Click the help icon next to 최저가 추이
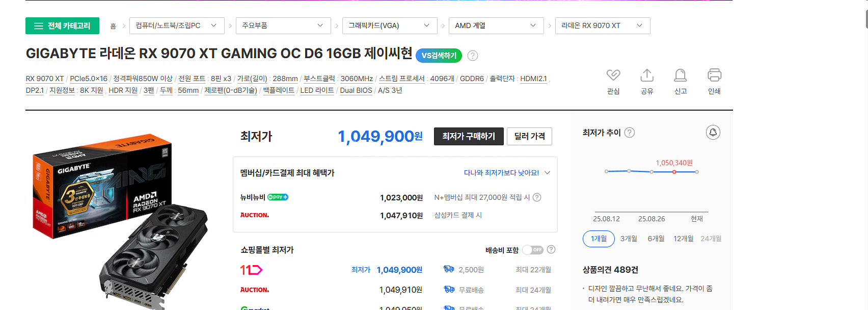The width and height of the screenshot is (868, 310). pos(630,133)
